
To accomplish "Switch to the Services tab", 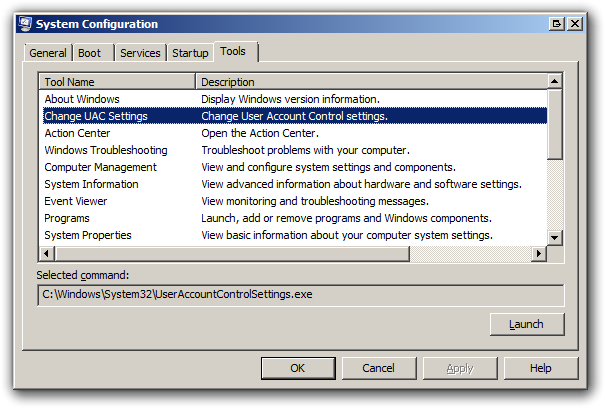I will point(140,53).
